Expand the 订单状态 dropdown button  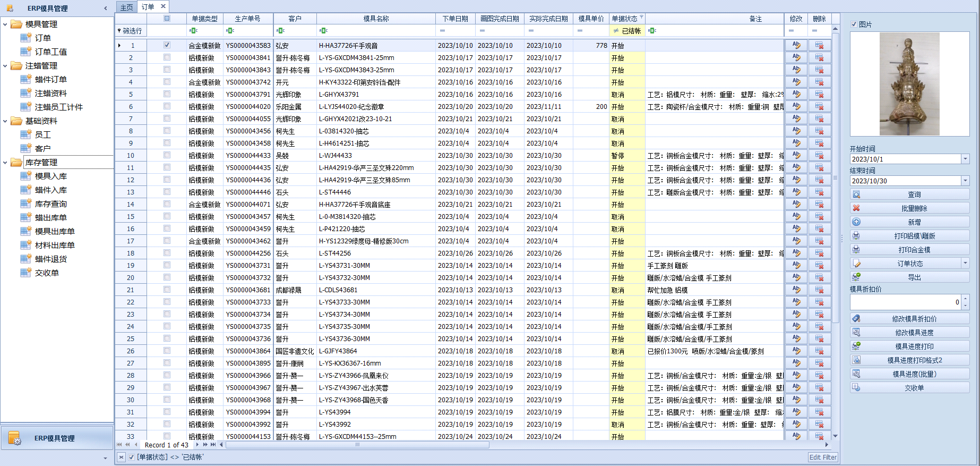point(965,264)
